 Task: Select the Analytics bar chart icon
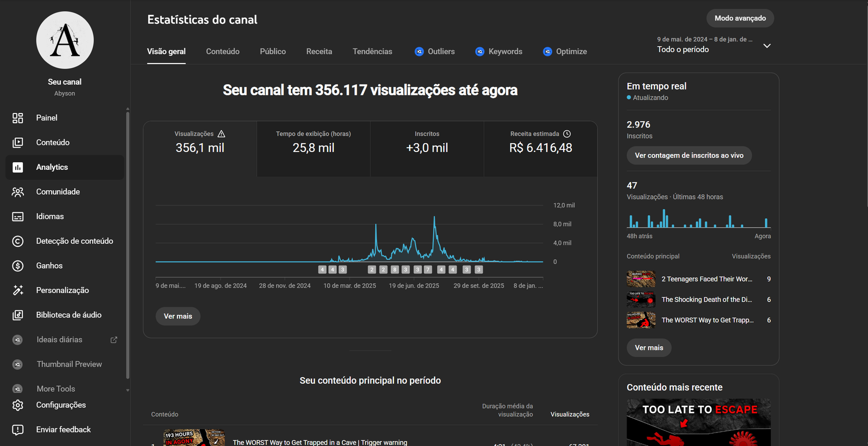pos(18,167)
